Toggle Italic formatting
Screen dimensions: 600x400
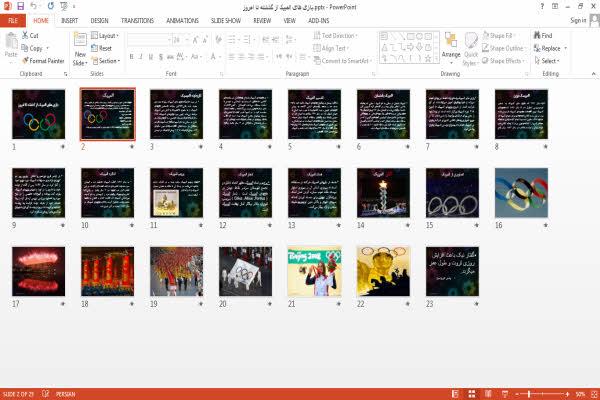tap(141, 57)
